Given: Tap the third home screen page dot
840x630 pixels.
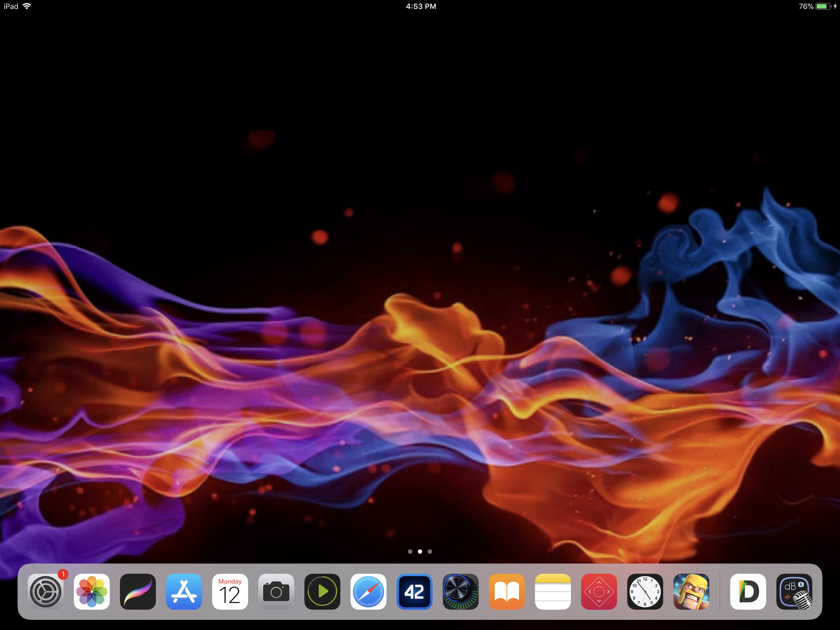Looking at the screenshot, I should click(430, 551).
